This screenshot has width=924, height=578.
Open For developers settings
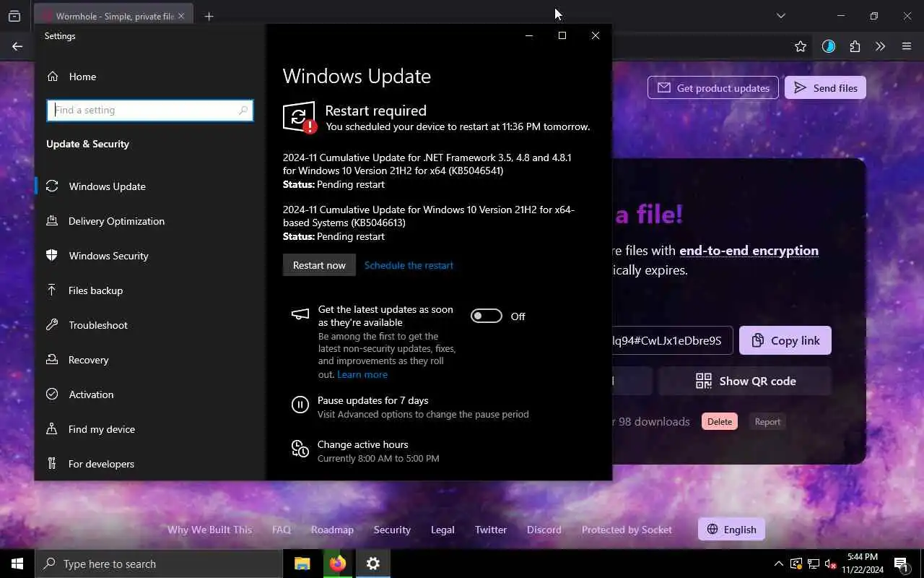point(101,464)
